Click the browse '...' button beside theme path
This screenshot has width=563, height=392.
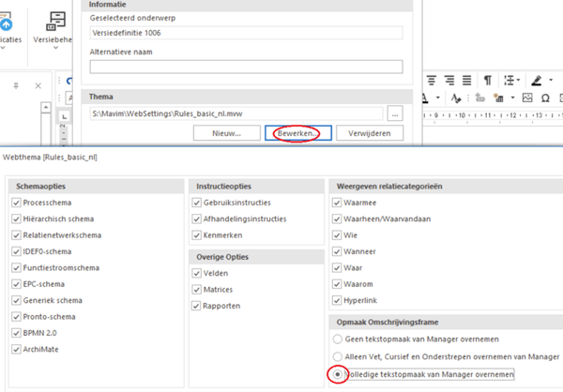click(x=394, y=113)
